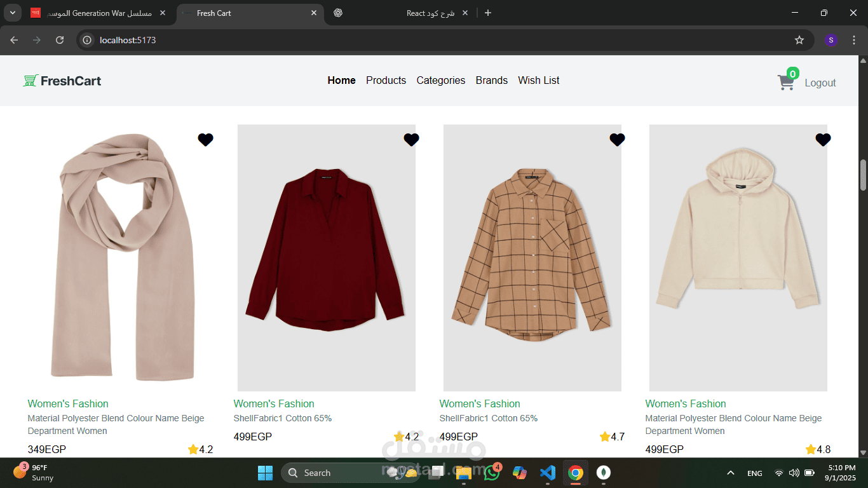Open Visual Studio Code from taskbar

point(547,473)
